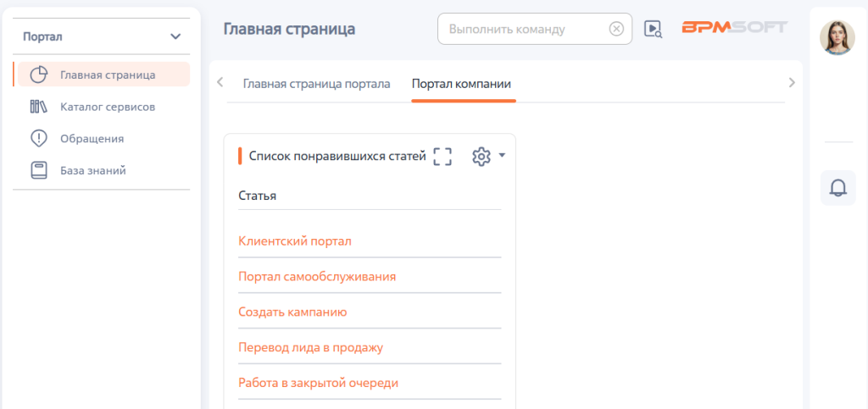The width and height of the screenshot is (868, 409).
Task: Select the Портал компании tab
Action: [x=461, y=84]
